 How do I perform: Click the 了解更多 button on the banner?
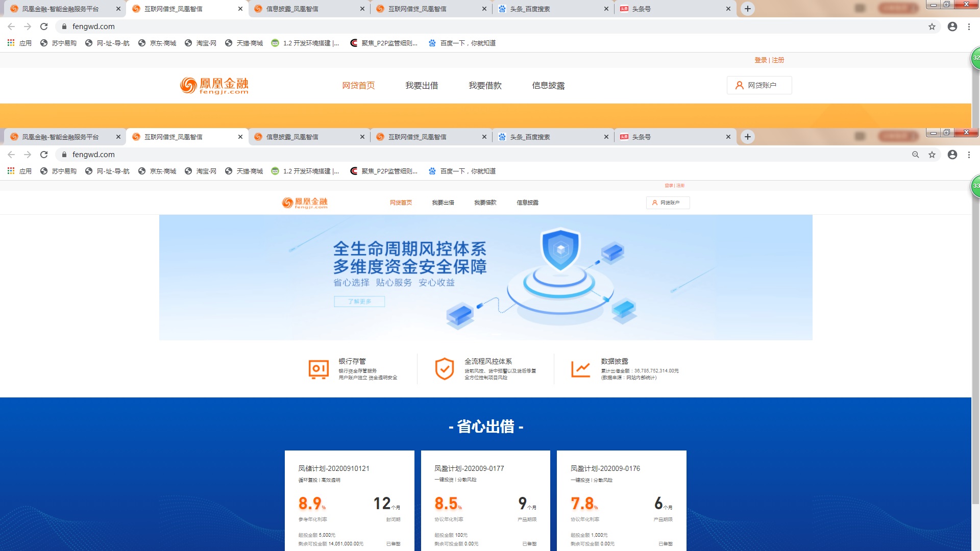coord(359,302)
